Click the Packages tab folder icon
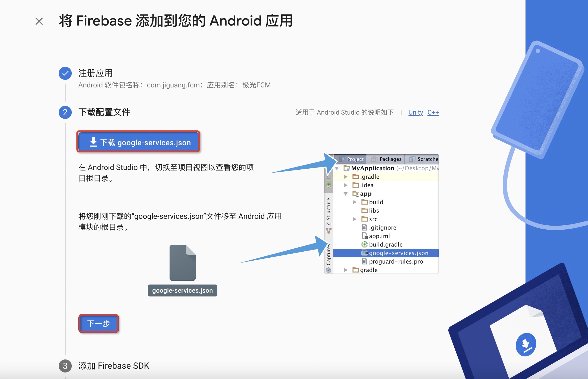Screen dimensions: 588x379 (374, 159)
